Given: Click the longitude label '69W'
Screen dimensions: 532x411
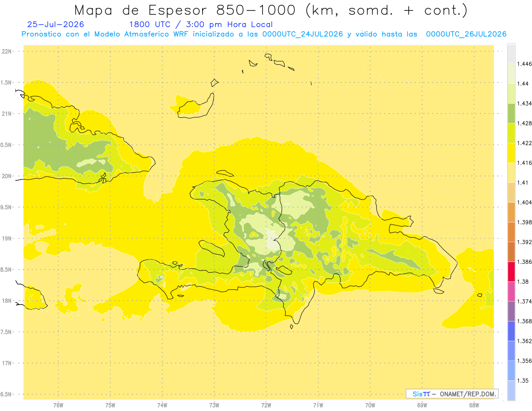Looking at the screenshot, I should pos(422,405).
